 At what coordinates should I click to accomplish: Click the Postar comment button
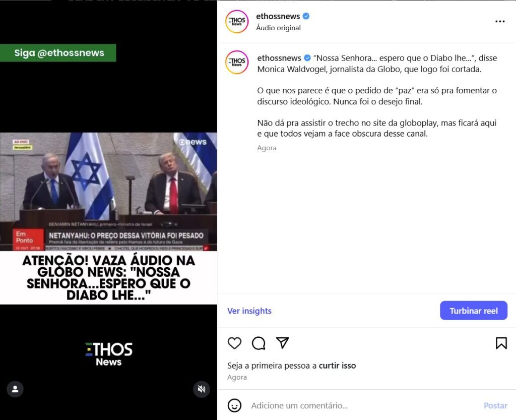tap(495, 405)
